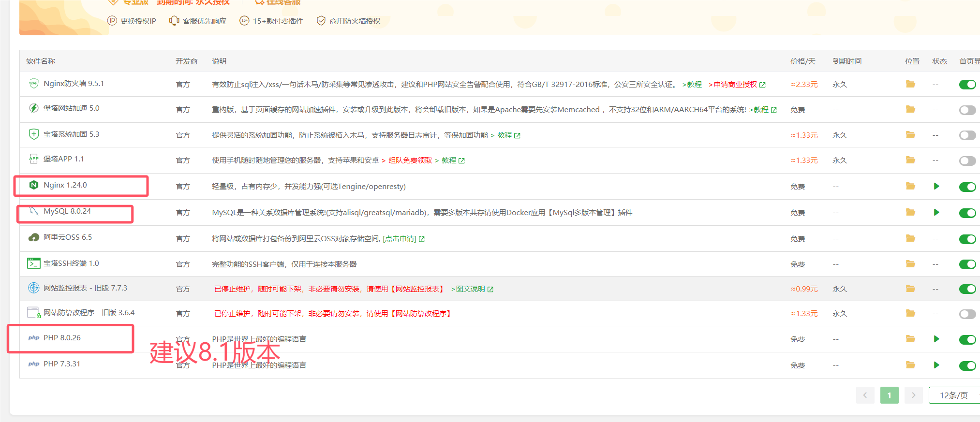
Task: Click 组队免费领取 link
Action: point(410,160)
